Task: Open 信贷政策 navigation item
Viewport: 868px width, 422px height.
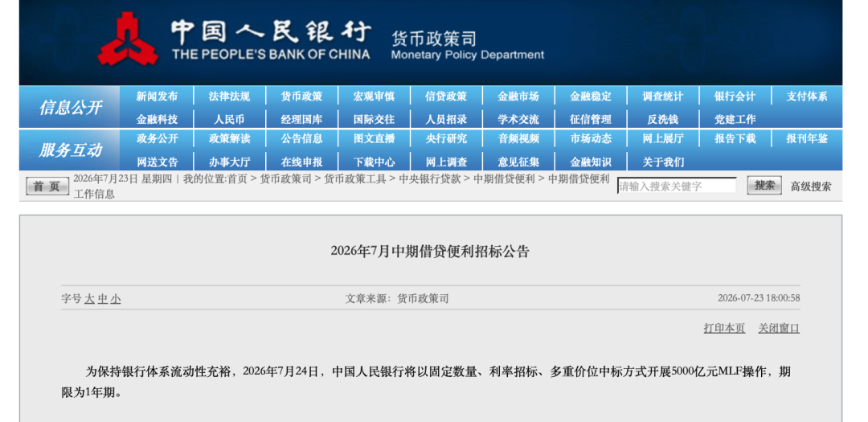Action: pos(446,96)
